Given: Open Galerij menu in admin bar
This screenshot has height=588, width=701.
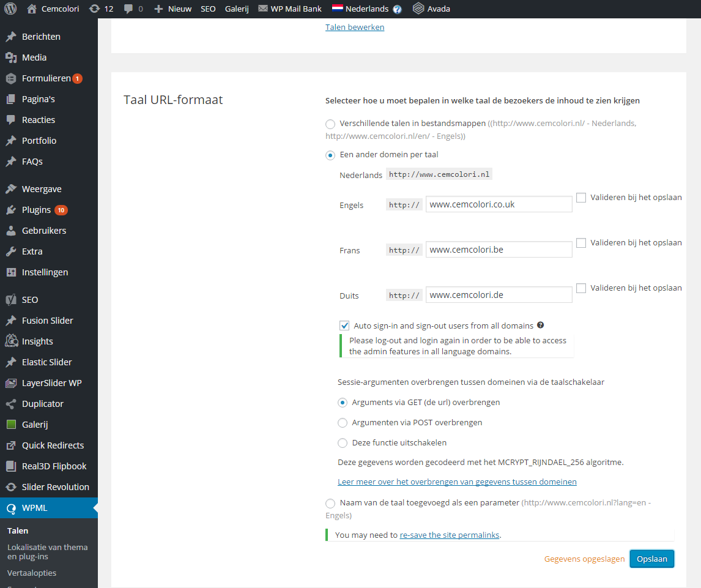Looking at the screenshot, I should coord(237,9).
